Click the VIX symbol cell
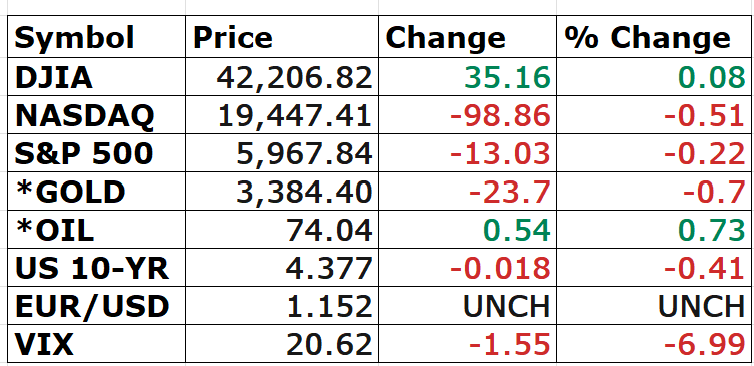 (96, 343)
